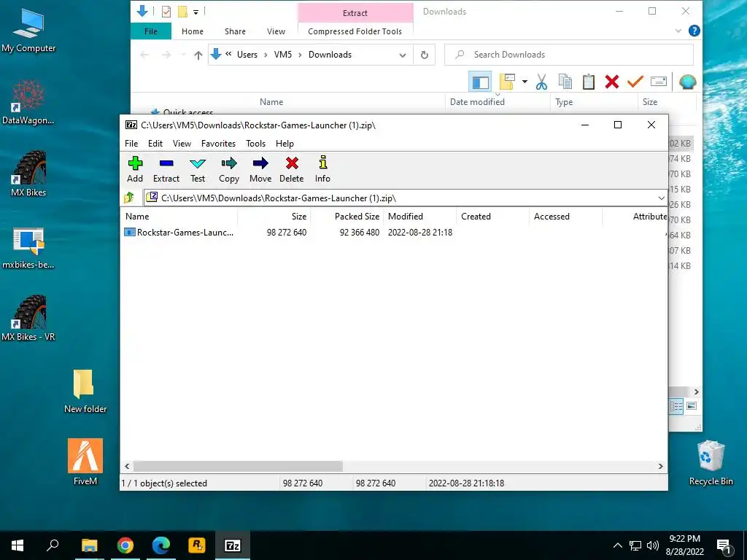Open Chrome from the taskbar
The width and height of the screenshot is (747, 560).
point(125,545)
